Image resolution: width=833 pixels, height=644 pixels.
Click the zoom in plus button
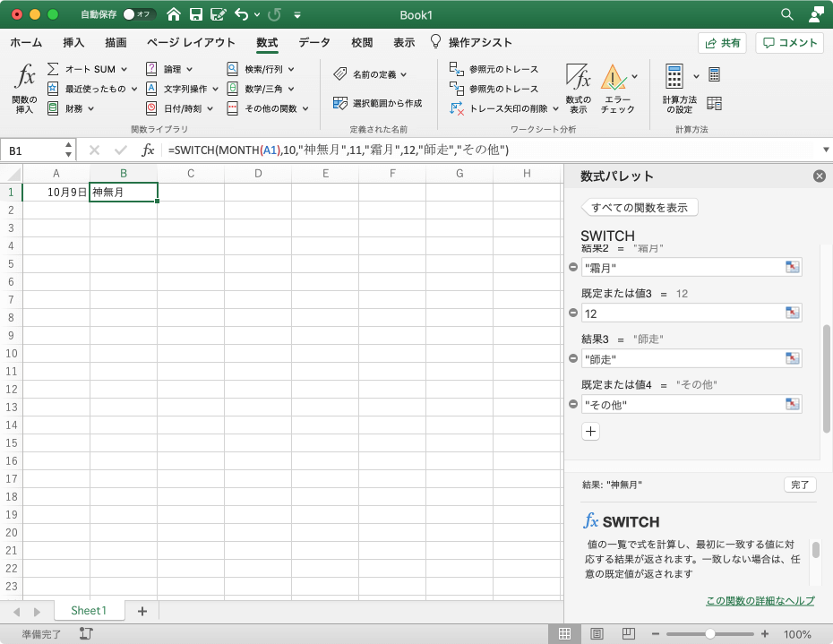(764, 634)
